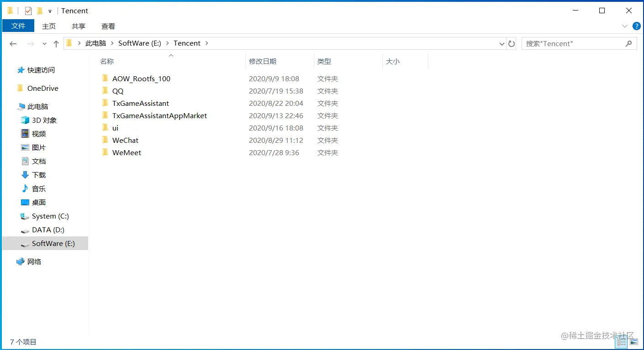Click the AOW_Rootfs_100 folder icon
Screen dimensions: 644x350
tap(105, 78)
